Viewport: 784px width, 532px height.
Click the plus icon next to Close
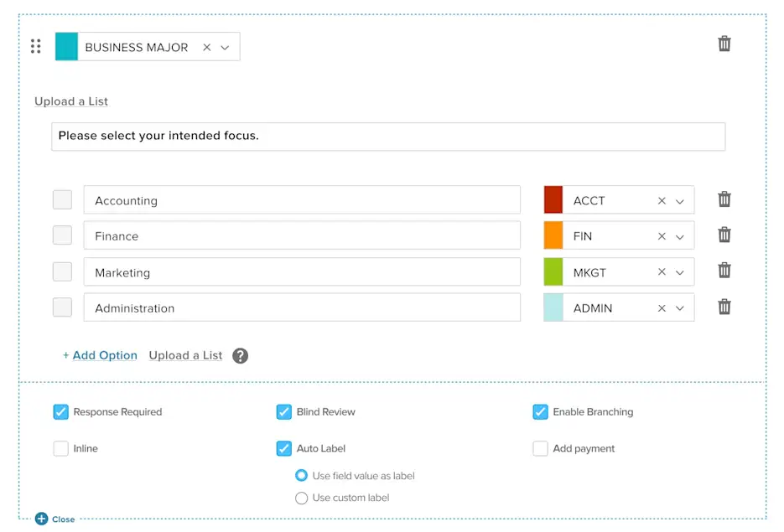41,519
